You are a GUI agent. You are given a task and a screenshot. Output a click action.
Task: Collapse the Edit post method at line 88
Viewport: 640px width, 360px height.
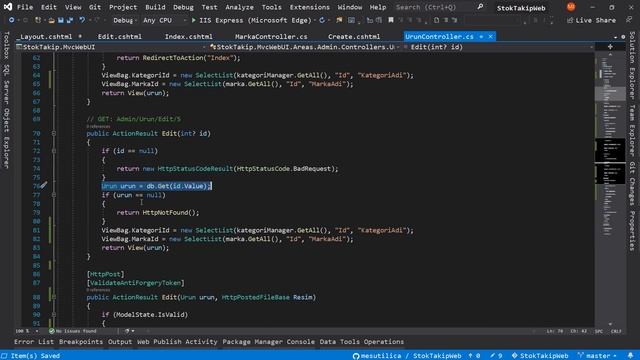(53, 297)
